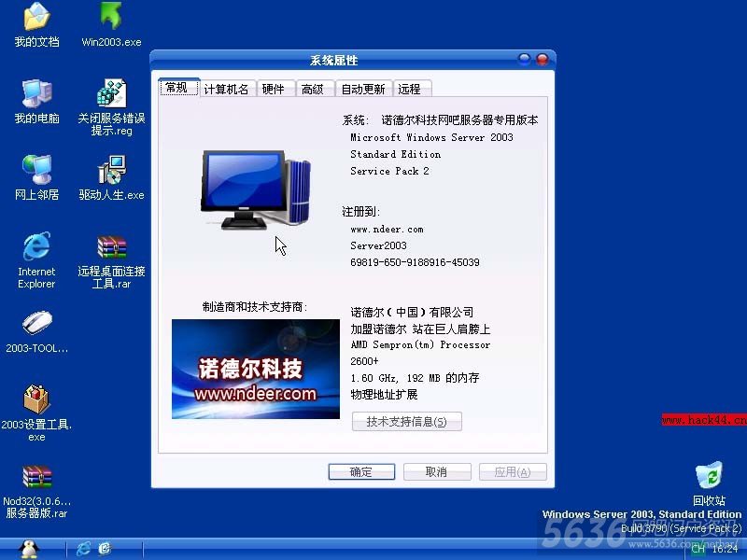The height and width of the screenshot is (560, 747).
Task: Click the text "1.60 GHz, 192 MB 的内存"
Action: (x=415, y=378)
